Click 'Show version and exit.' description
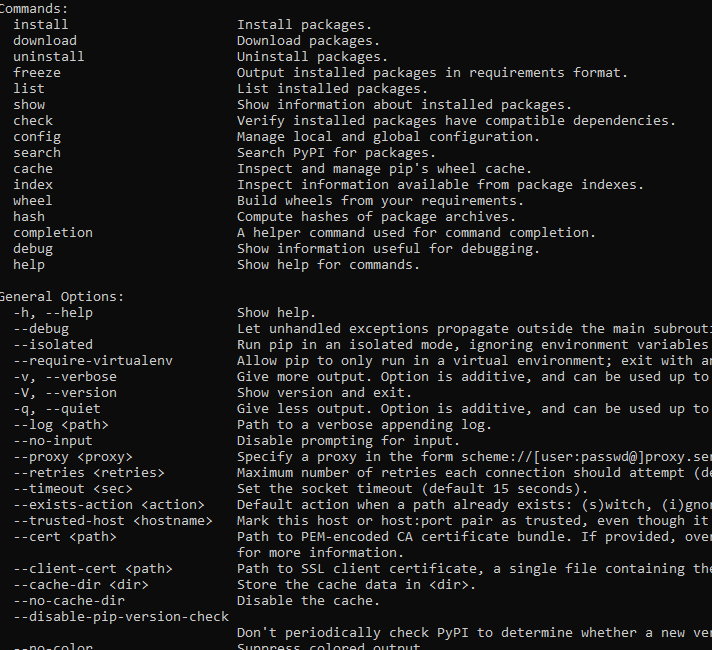This screenshot has height=650, width=712. coord(324,393)
